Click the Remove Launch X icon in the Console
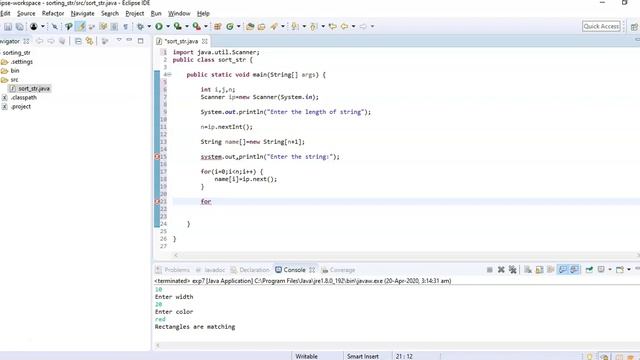 pyautogui.click(x=501, y=270)
